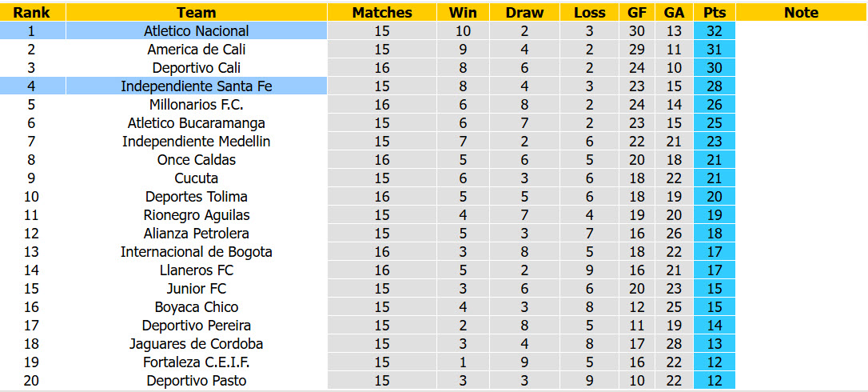Click the Atletico Bucaramanga team name

click(x=197, y=122)
